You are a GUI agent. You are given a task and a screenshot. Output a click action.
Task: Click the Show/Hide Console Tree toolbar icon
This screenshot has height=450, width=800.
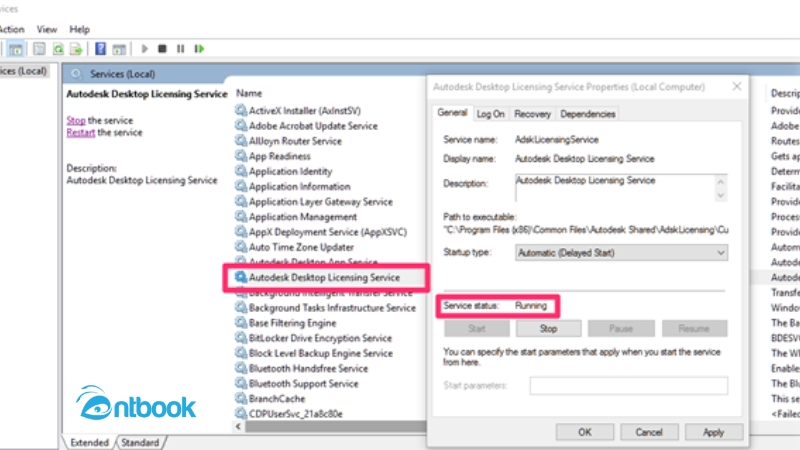16,49
